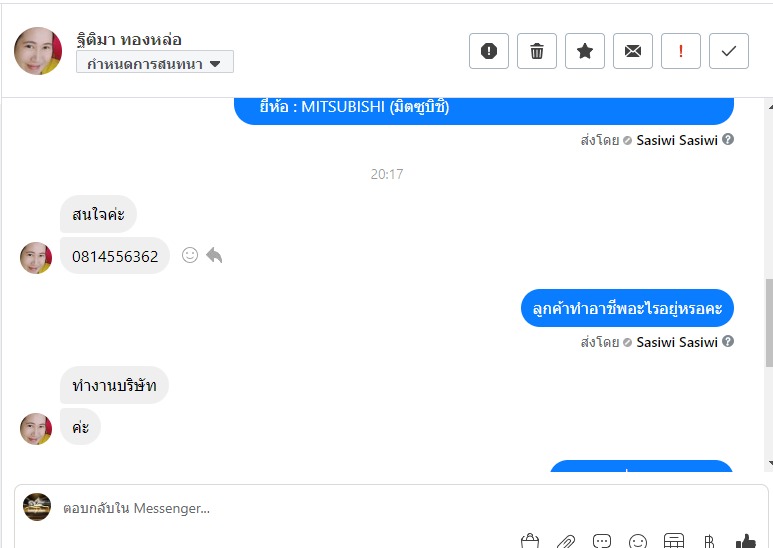This screenshot has width=773, height=548.
Task: Open ฐิติมา ทองหล่อ profile picture in header
Action: click(x=38, y=51)
